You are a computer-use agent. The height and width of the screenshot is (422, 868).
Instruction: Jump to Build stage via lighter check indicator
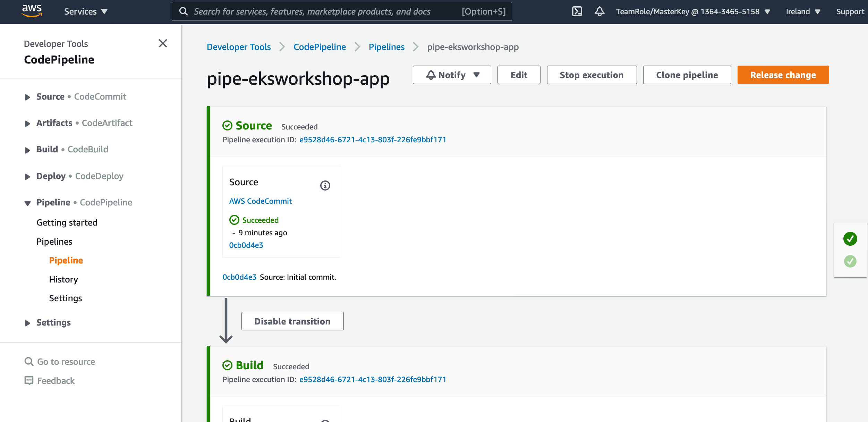point(850,261)
